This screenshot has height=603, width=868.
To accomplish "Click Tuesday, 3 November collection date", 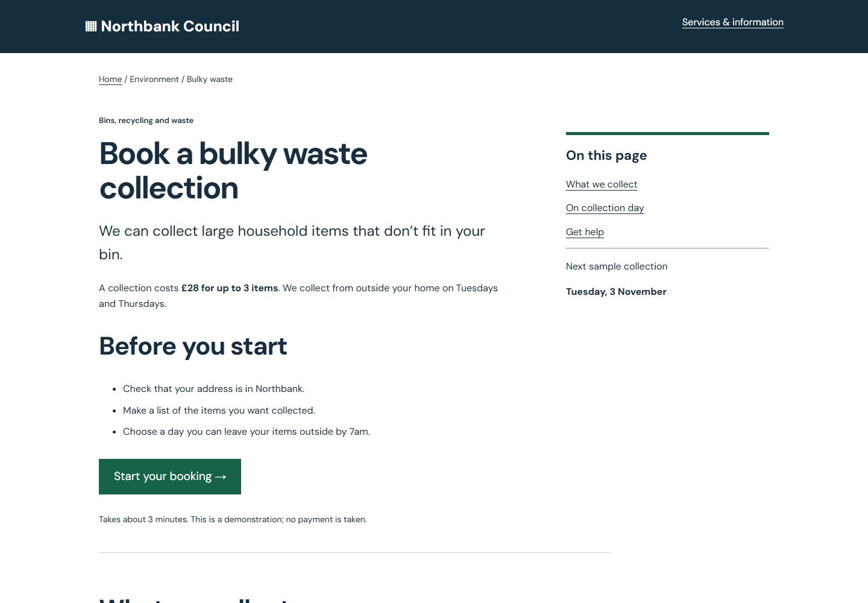I will tap(616, 292).
